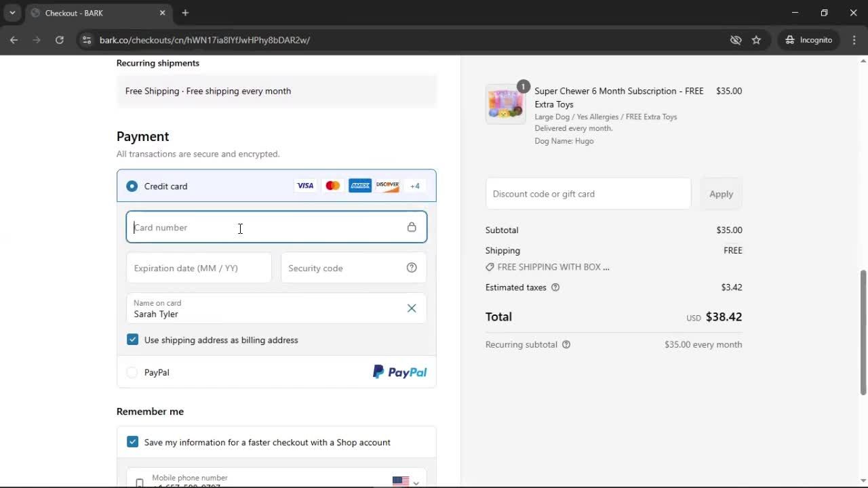
Task: View site information icon in address bar
Action: click(x=86, y=40)
